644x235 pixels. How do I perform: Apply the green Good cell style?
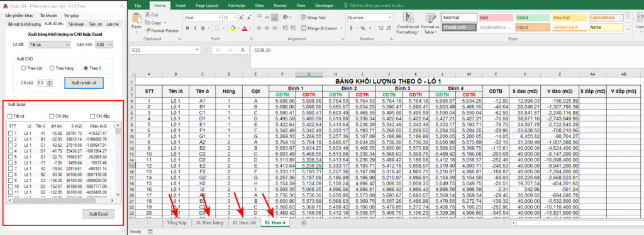tap(532, 18)
